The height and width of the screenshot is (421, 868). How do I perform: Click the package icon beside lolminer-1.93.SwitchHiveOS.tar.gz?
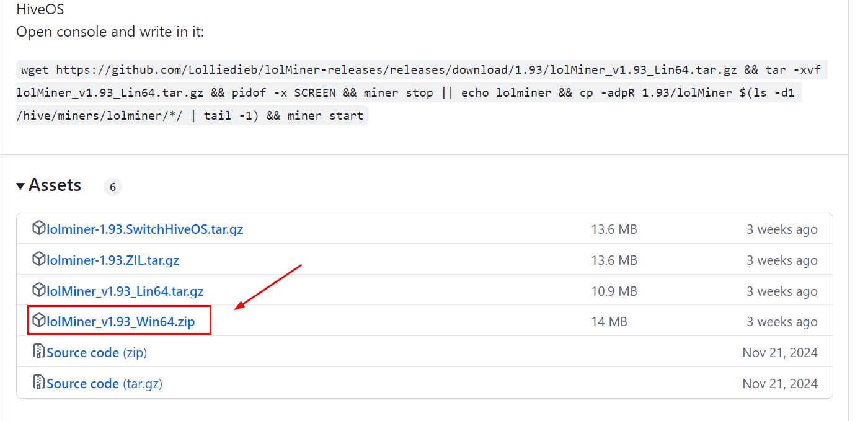coord(39,228)
